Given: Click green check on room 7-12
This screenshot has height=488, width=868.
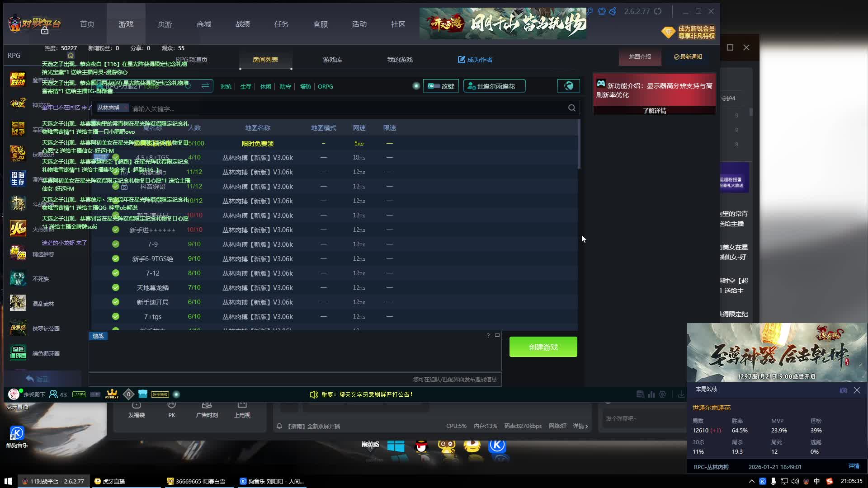Looking at the screenshot, I should 116,273.
